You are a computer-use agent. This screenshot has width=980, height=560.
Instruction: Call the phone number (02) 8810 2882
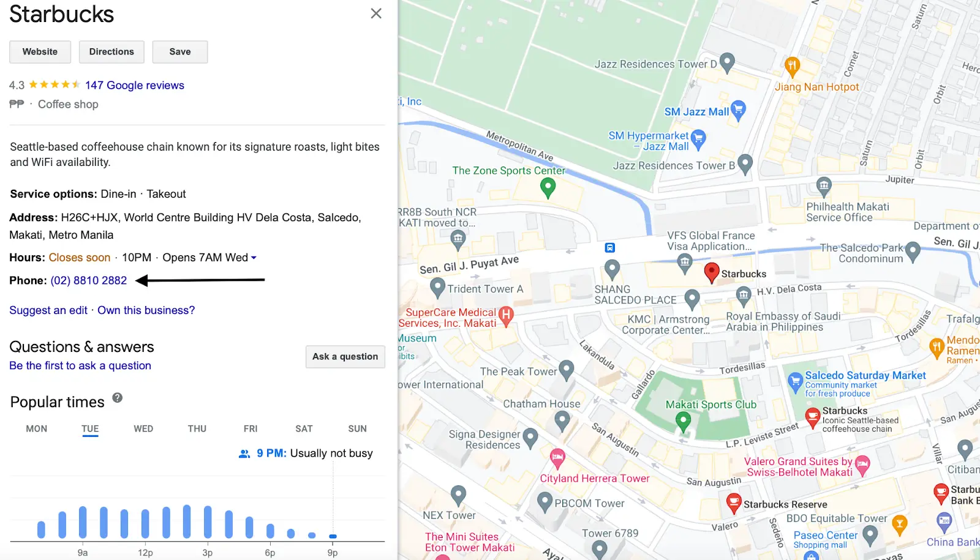point(89,280)
